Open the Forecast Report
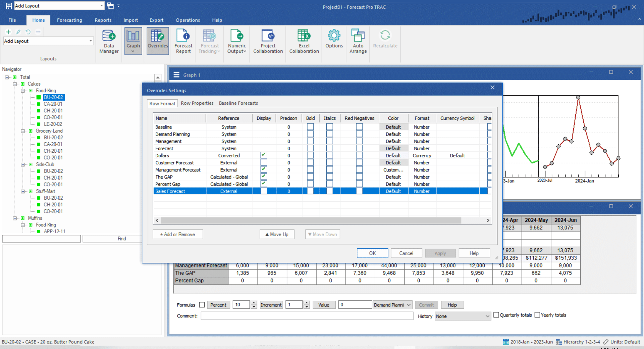 [183, 40]
